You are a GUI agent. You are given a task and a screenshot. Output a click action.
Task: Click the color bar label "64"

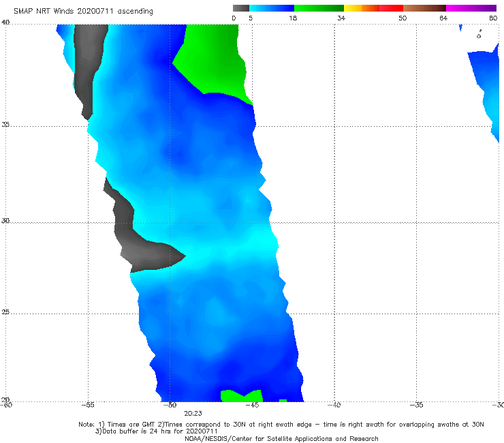[x=443, y=18]
